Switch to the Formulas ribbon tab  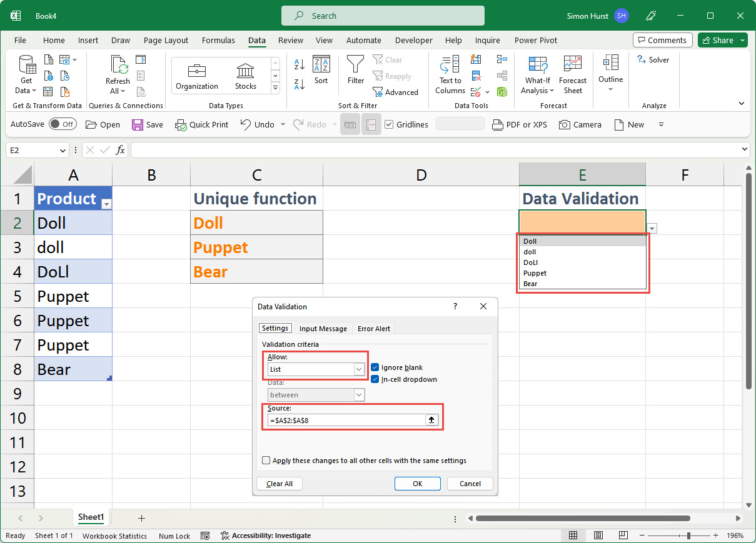[218, 41]
